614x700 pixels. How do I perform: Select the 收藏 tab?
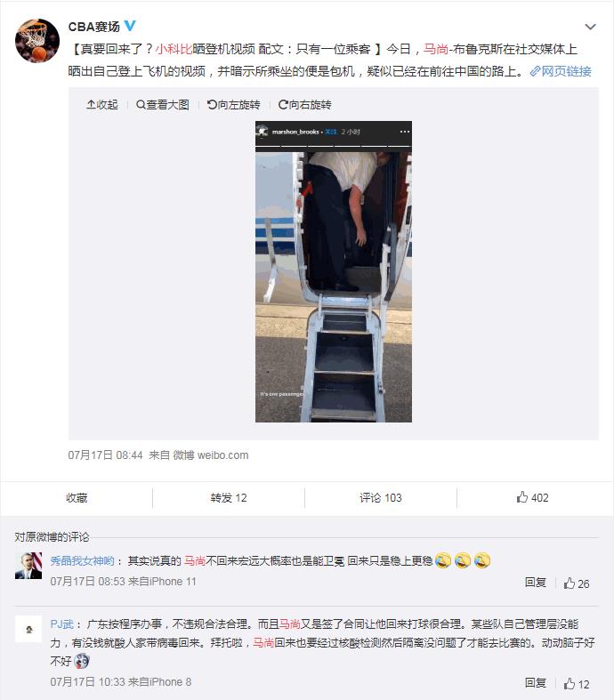tap(77, 498)
